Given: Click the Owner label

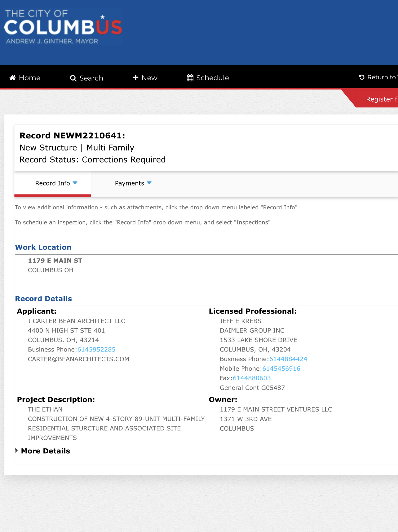Looking at the screenshot, I should pos(223,399).
